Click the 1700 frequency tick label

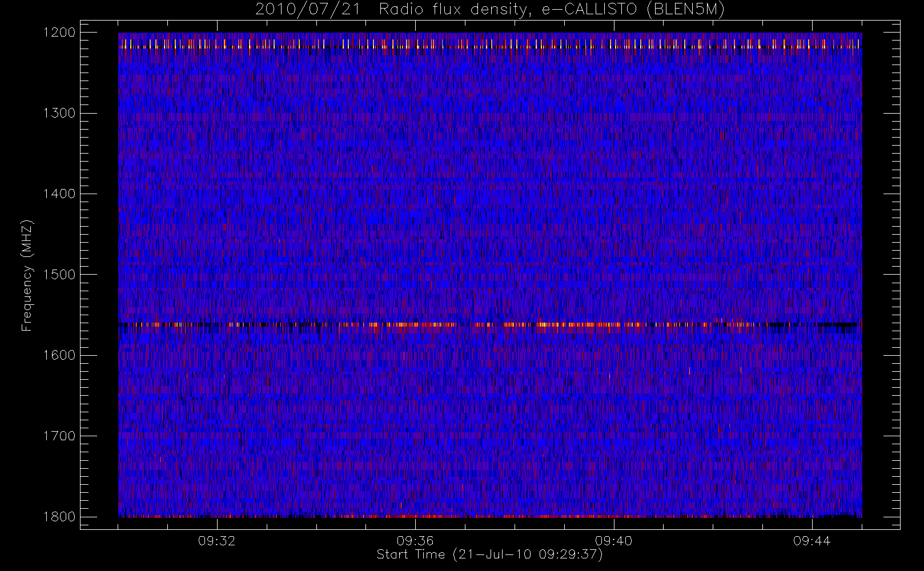point(59,436)
